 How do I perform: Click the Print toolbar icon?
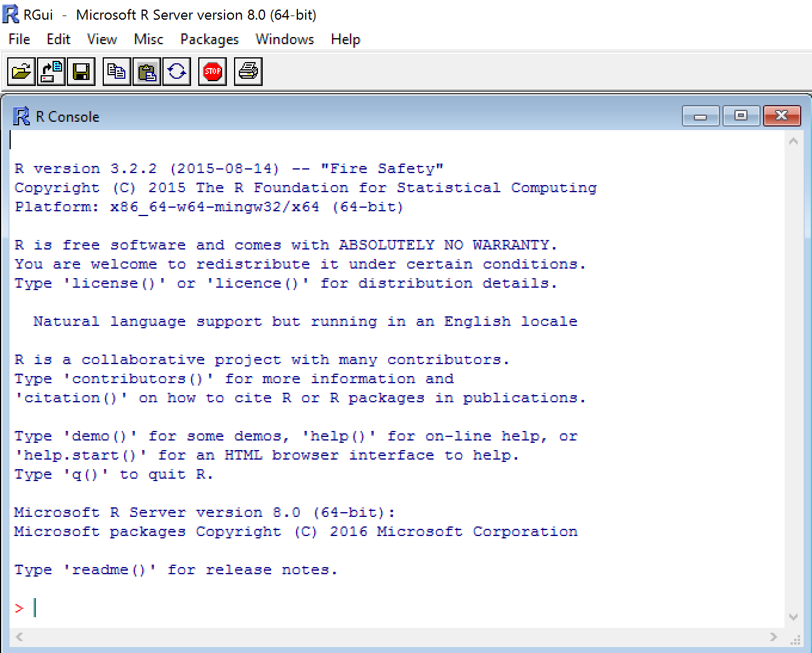click(x=248, y=72)
